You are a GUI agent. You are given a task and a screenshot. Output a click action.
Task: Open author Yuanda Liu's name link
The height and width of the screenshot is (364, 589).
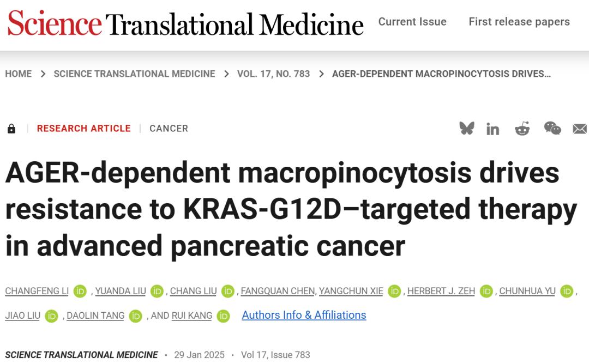click(x=121, y=291)
